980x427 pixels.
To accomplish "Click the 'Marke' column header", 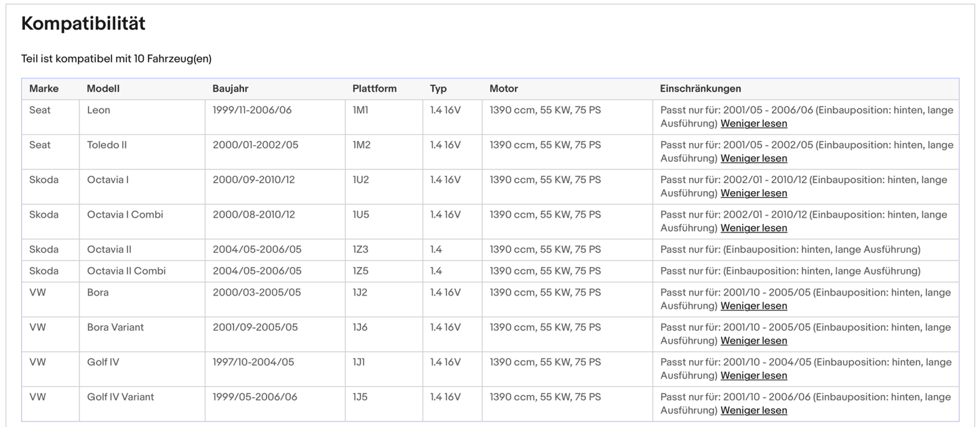I will [x=44, y=89].
